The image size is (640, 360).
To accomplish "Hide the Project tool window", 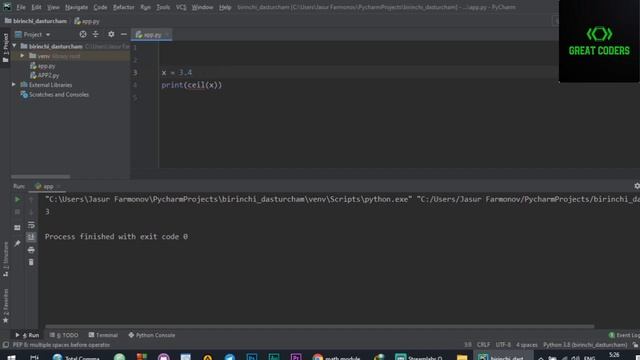I will point(124,35).
